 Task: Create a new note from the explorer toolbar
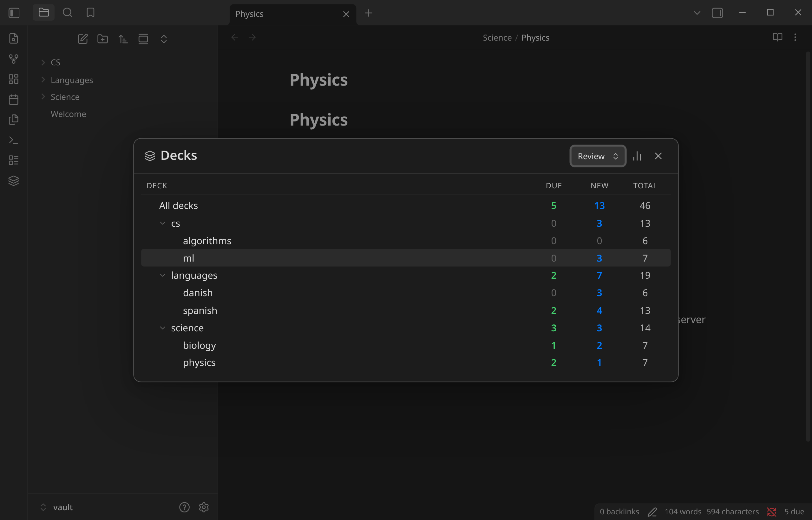(83, 39)
